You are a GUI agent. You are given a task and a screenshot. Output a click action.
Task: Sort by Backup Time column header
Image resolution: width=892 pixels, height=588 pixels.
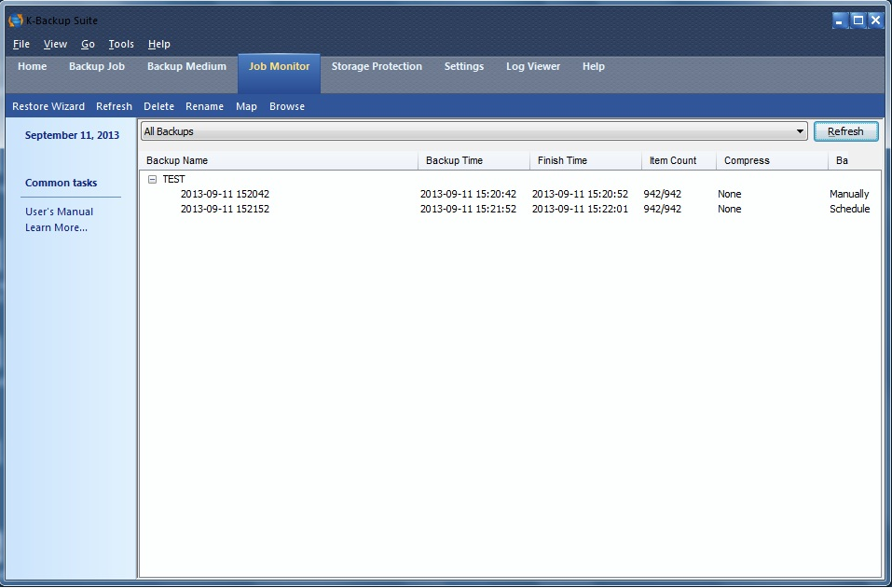point(473,160)
